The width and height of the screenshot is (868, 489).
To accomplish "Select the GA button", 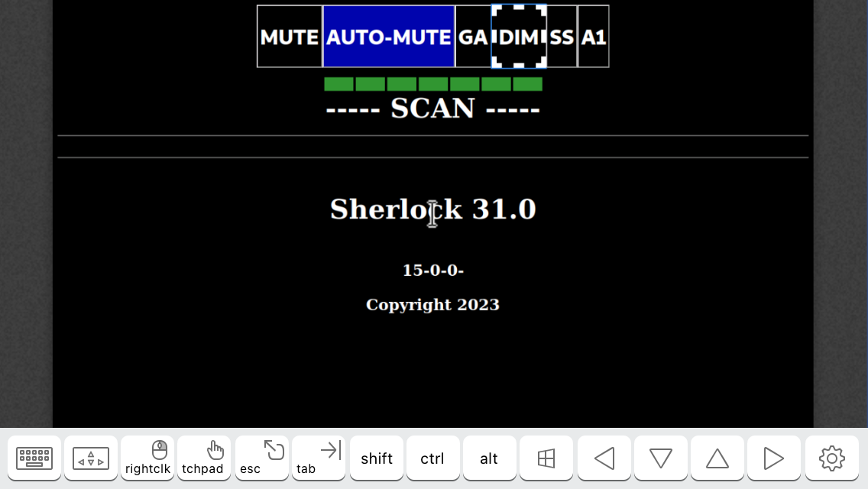I will click(x=473, y=37).
